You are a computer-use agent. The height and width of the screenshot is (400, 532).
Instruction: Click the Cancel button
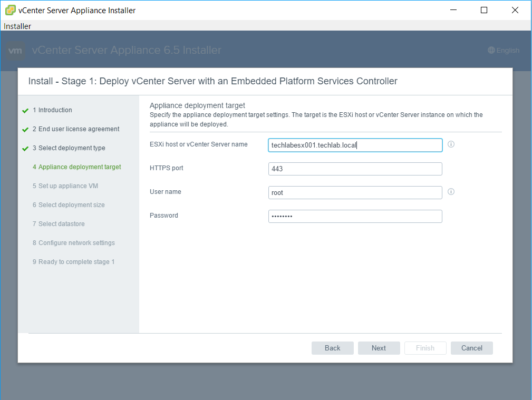click(471, 348)
